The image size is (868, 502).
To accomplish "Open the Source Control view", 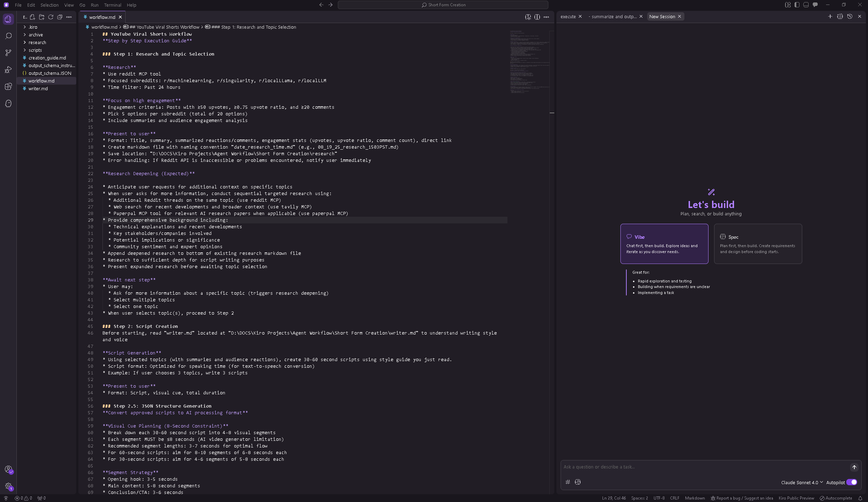I will [x=8, y=53].
